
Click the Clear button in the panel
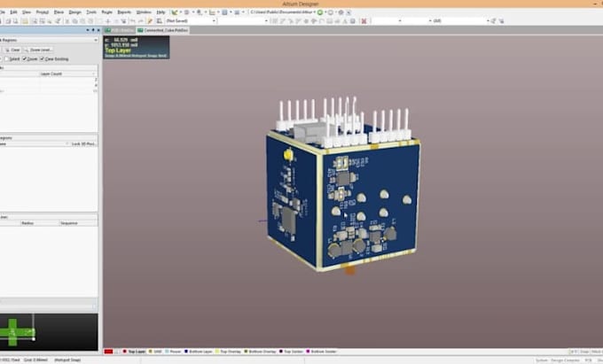[x=12, y=50]
